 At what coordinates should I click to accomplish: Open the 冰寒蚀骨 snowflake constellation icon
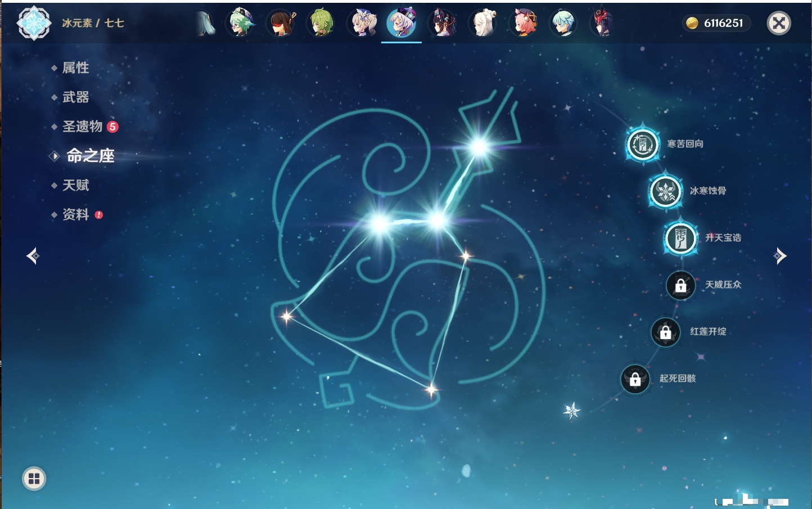click(x=666, y=191)
